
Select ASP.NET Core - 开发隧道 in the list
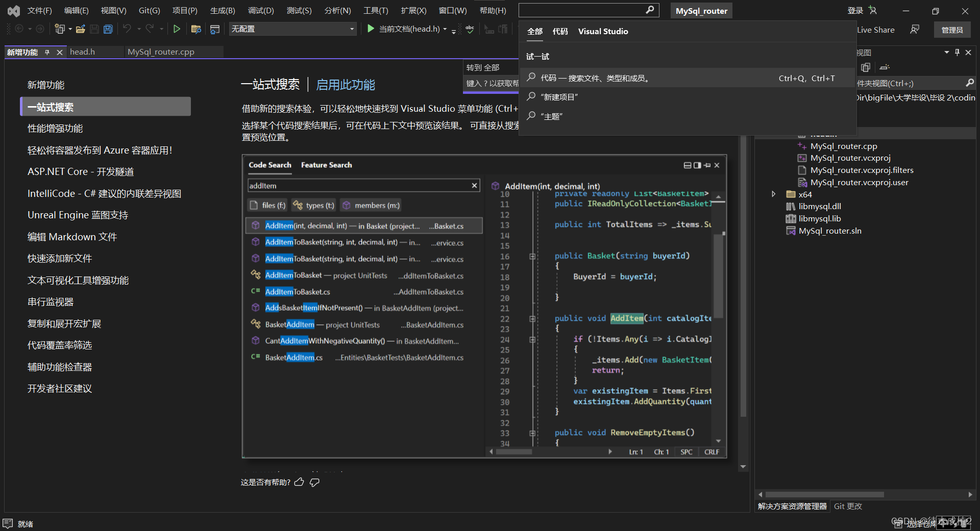(81, 172)
